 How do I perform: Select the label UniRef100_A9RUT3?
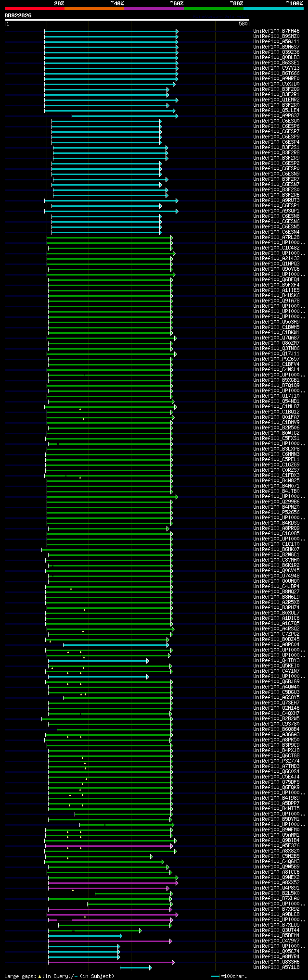pyautogui.click(x=276, y=201)
